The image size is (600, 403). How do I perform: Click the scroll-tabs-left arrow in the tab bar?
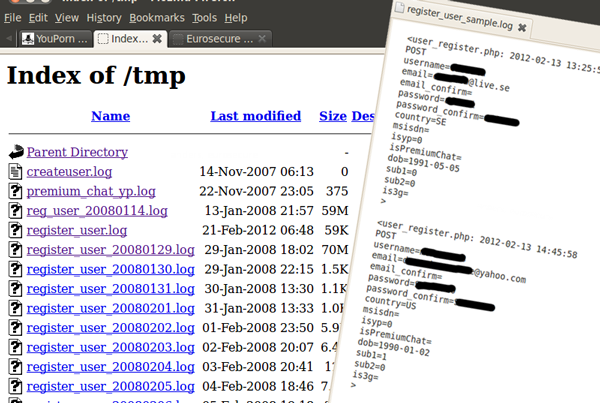point(8,39)
